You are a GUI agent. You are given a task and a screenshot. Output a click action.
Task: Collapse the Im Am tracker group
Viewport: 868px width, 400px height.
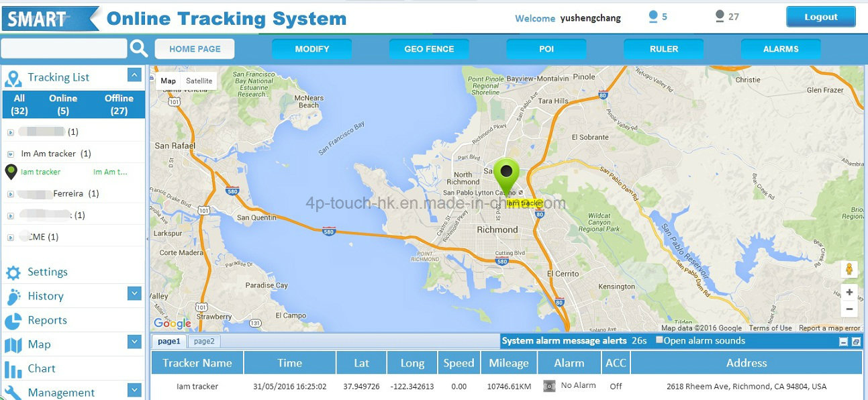click(10, 154)
